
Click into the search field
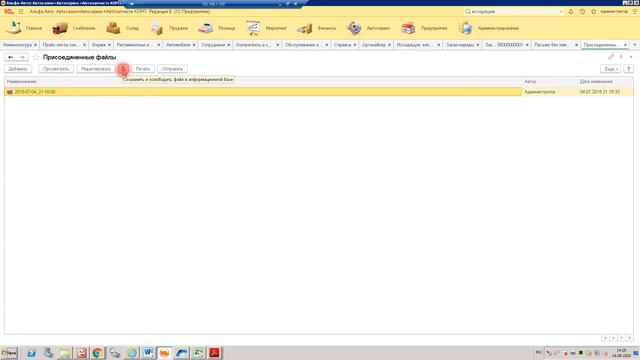pyautogui.click(x=514, y=11)
